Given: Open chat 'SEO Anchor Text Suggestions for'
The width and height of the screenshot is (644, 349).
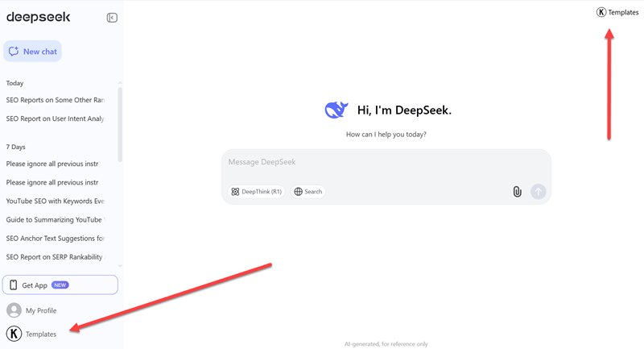Looking at the screenshot, I should click(56, 239).
